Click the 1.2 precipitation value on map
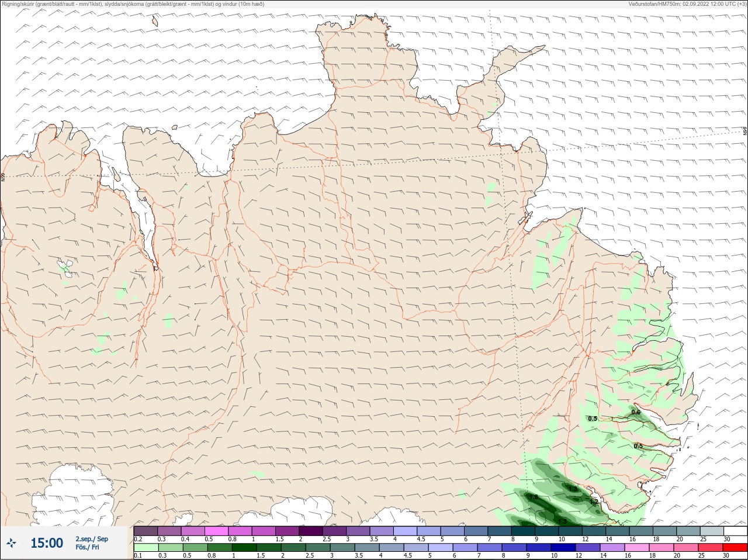Image resolution: width=748 pixels, height=560 pixels. click(x=594, y=502)
